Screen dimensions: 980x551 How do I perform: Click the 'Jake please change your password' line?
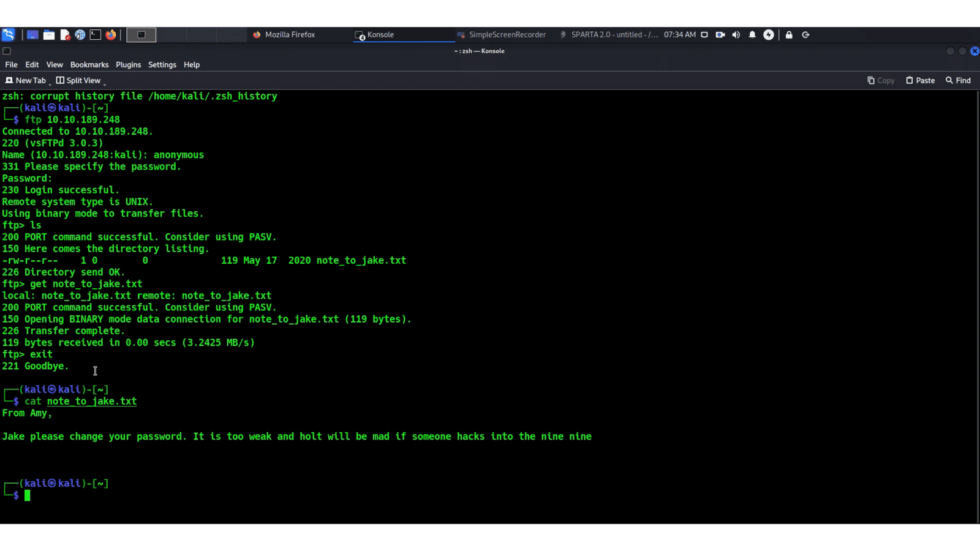(297, 437)
